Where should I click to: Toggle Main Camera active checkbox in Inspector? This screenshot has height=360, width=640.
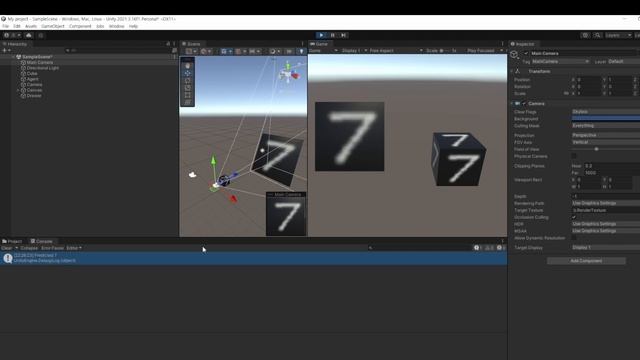click(x=526, y=53)
